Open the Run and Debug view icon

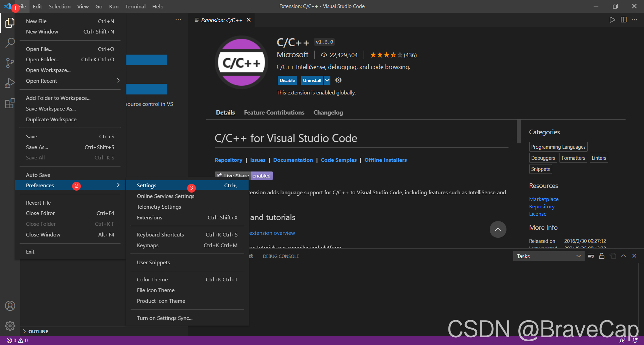pos(10,83)
